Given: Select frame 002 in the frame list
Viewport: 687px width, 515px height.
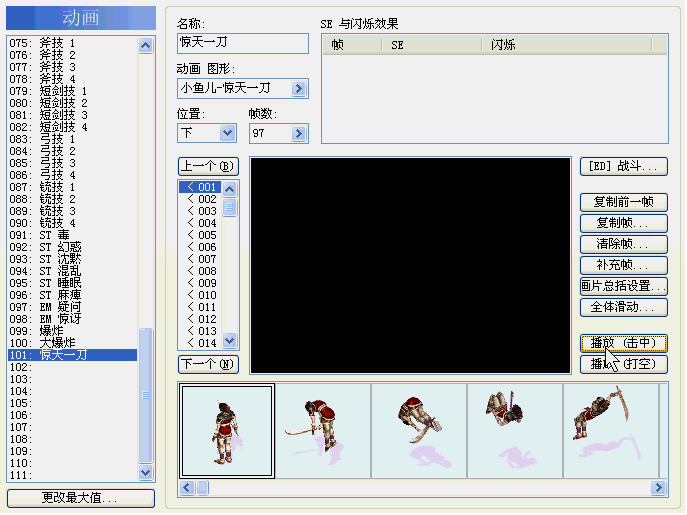Looking at the screenshot, I should 200,199.
